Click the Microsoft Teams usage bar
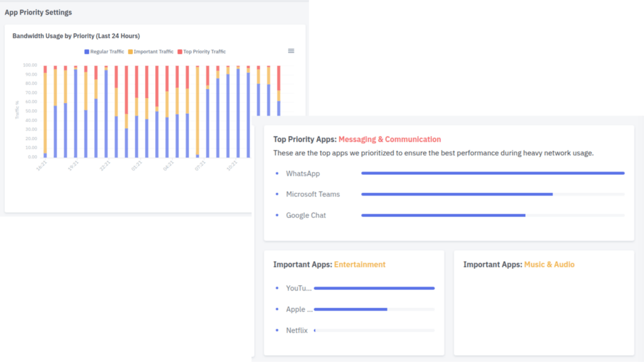The image size is (644, 362). point(457,194)
